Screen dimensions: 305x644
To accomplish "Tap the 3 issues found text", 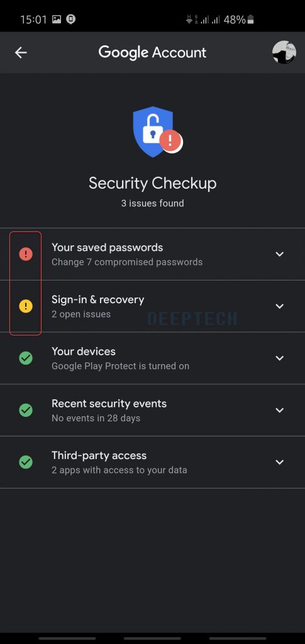I will (152, 203).
